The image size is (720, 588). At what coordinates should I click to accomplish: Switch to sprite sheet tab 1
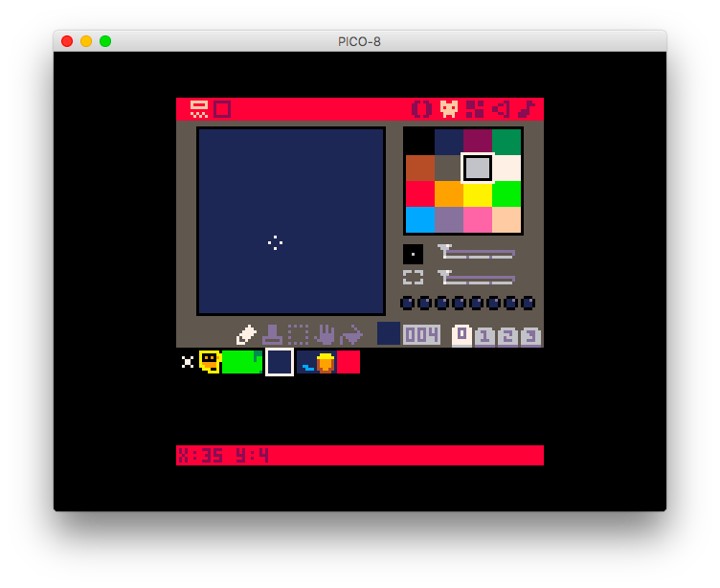(x=484, y=337)
